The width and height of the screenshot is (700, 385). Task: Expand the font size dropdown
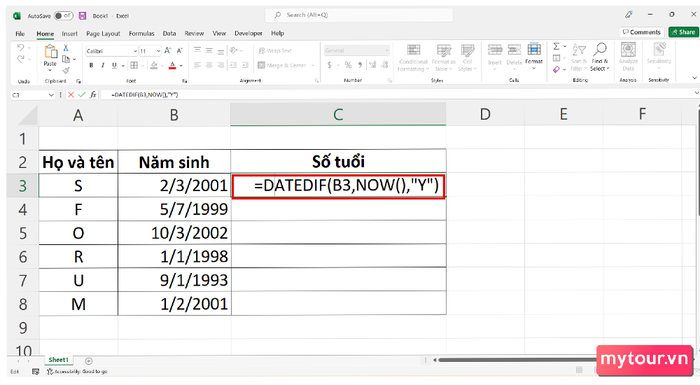158,51
